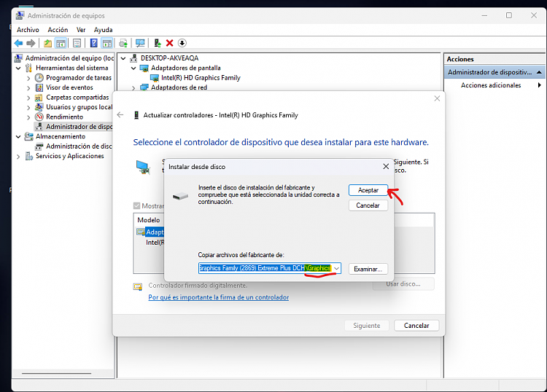The width and height of the screenshot is (547, 392).
Task: Open the Archivo menu
Action: (x=28, y=30)
